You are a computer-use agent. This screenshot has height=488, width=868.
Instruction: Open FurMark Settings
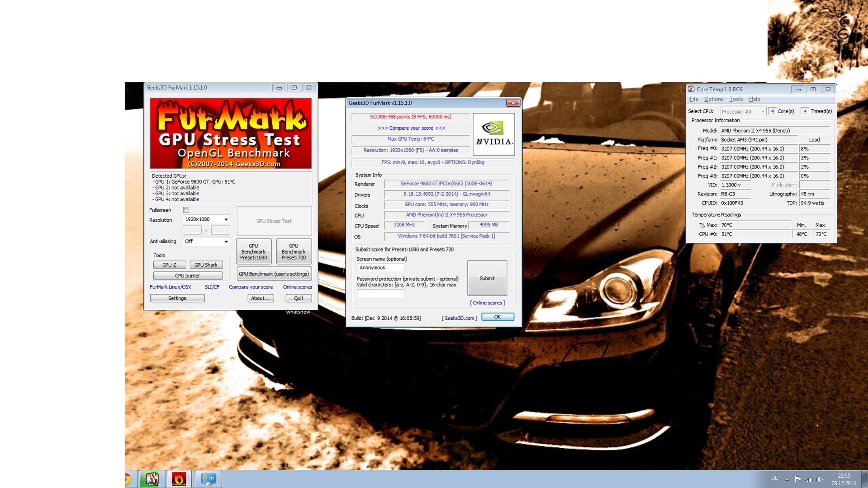177,298
